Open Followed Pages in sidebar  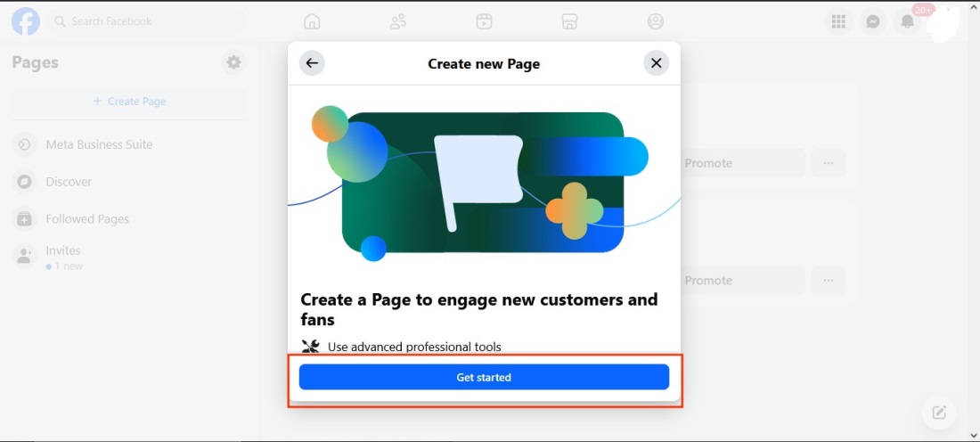tap(87, 219)
